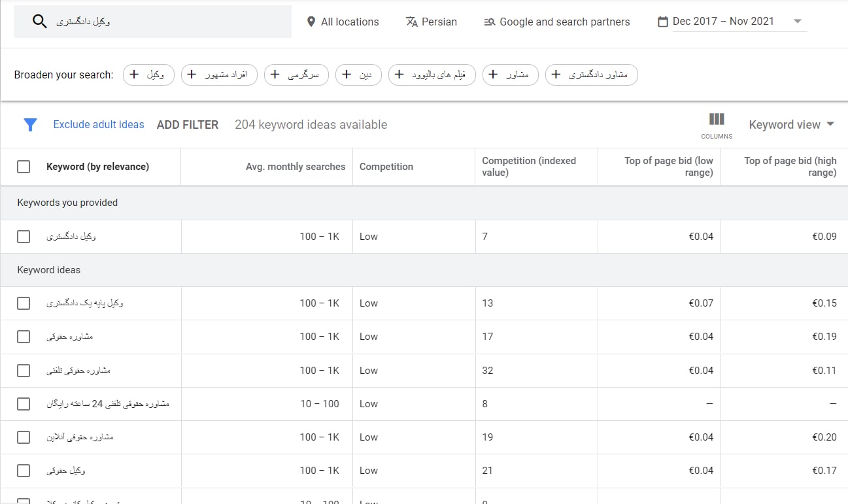Add the وکیل chip using its plus icon

tap(134, 75)
